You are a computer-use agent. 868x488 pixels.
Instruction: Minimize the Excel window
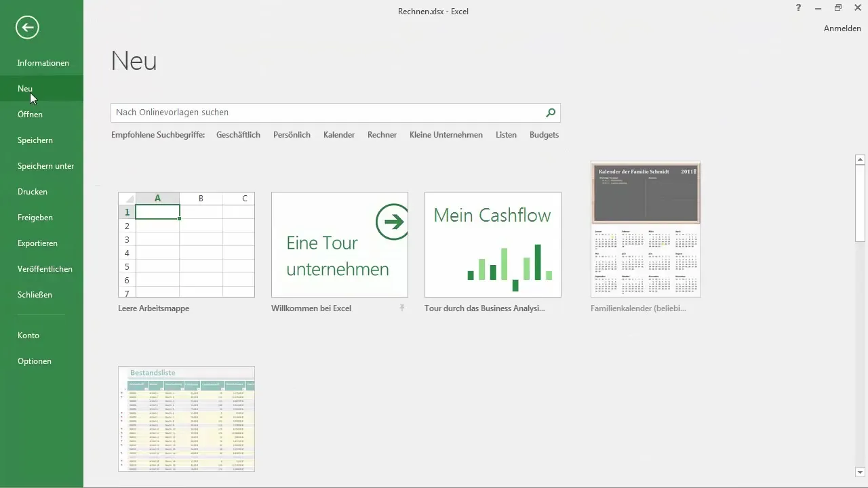pyautogui.click(x=818, y=7)
